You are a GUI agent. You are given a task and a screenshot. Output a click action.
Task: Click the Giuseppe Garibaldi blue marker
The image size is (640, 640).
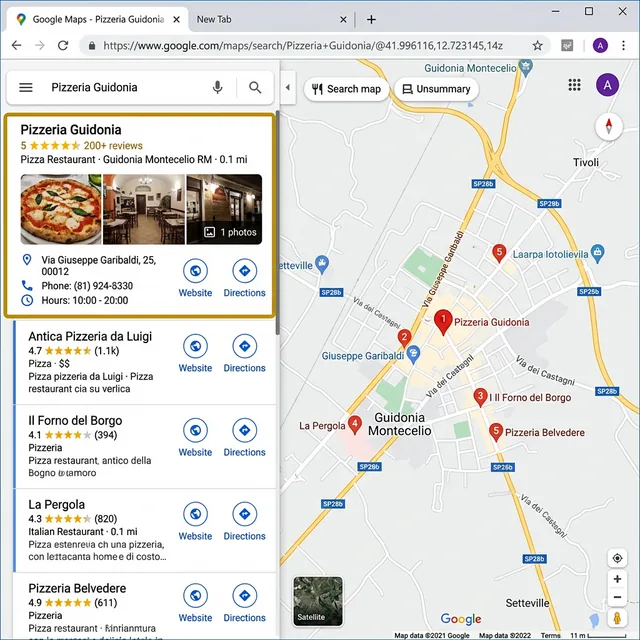pyautogui.click(x=413, y=355)
